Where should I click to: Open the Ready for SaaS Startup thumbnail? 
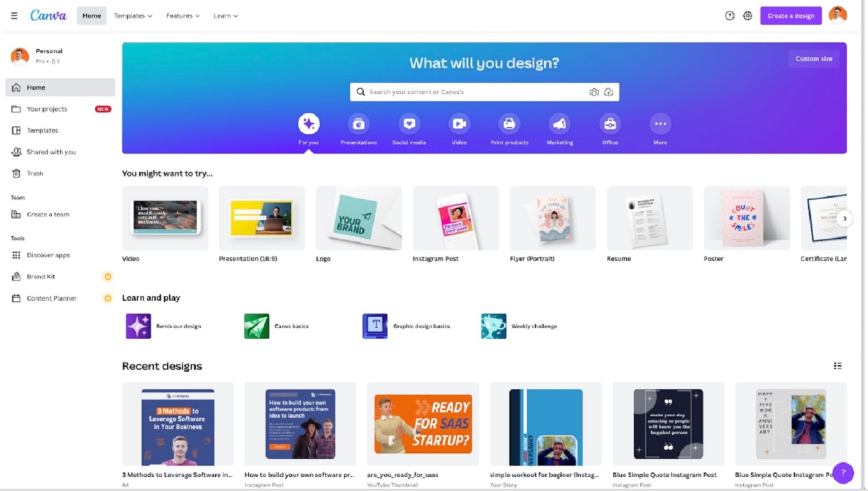tap(423, 424)
